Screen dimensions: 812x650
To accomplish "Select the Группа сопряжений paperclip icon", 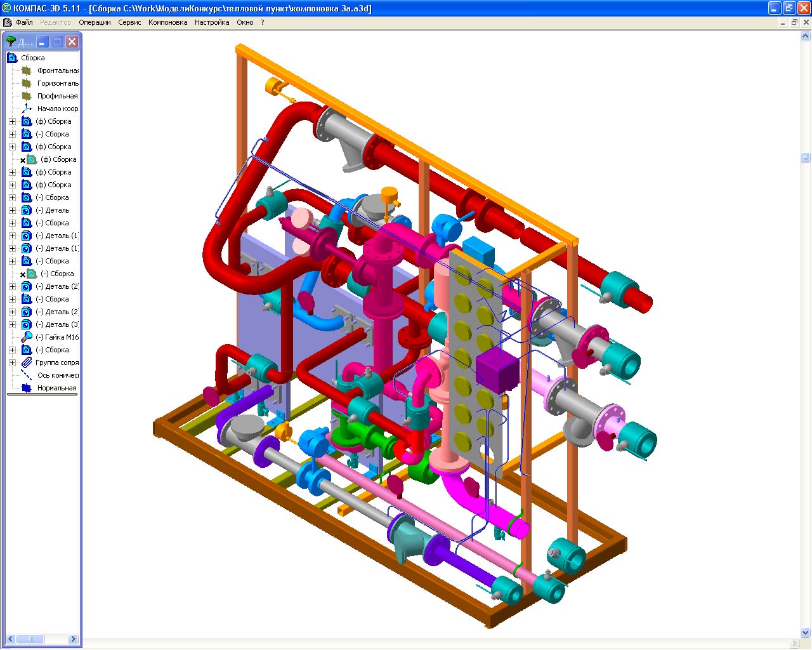I will (x=27, y=362).
